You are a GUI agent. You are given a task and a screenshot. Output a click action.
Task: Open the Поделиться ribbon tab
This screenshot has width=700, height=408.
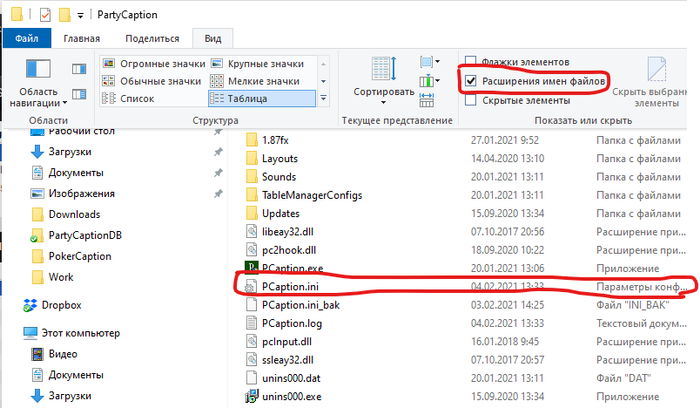coord(152,38)
